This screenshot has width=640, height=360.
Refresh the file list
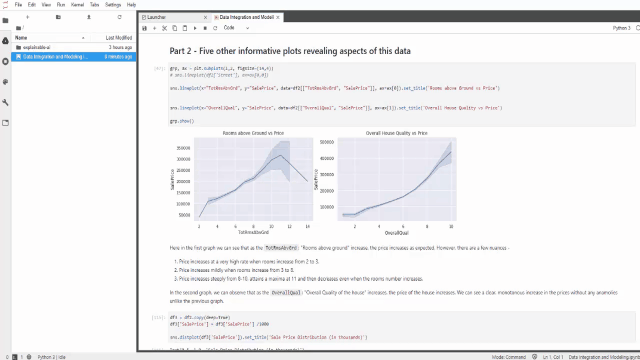[119, 17]
